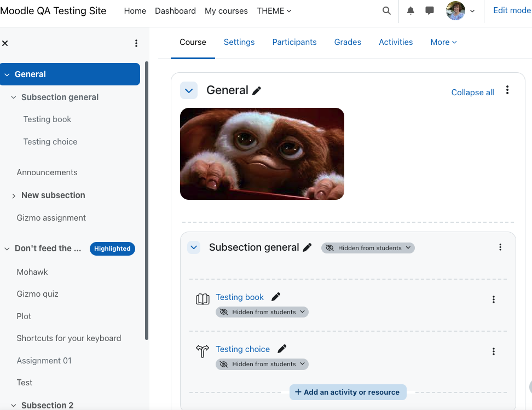
Task: Open My courses in top navigation
Action: pyautogui.click(x=226, y=11)
